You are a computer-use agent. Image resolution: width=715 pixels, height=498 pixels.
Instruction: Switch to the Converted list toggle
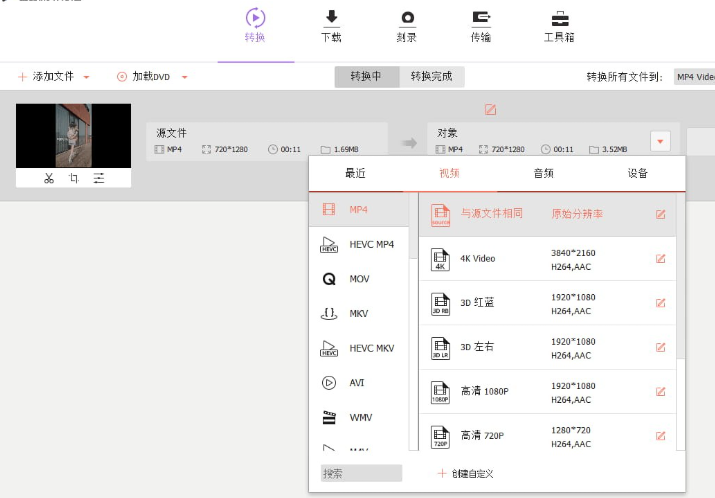point(432,77)
